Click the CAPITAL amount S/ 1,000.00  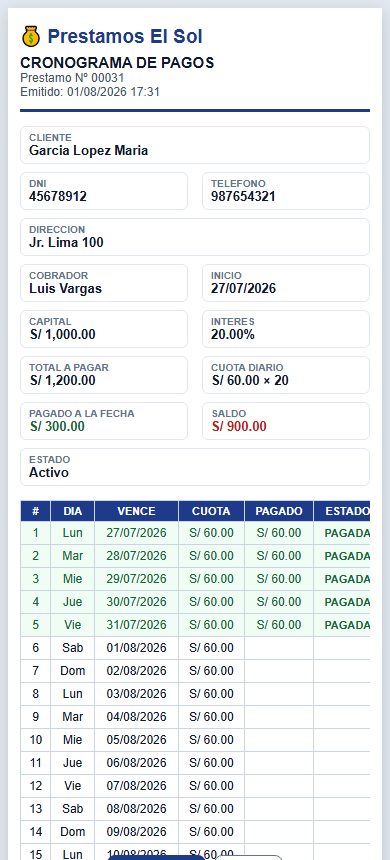point(62,335)
